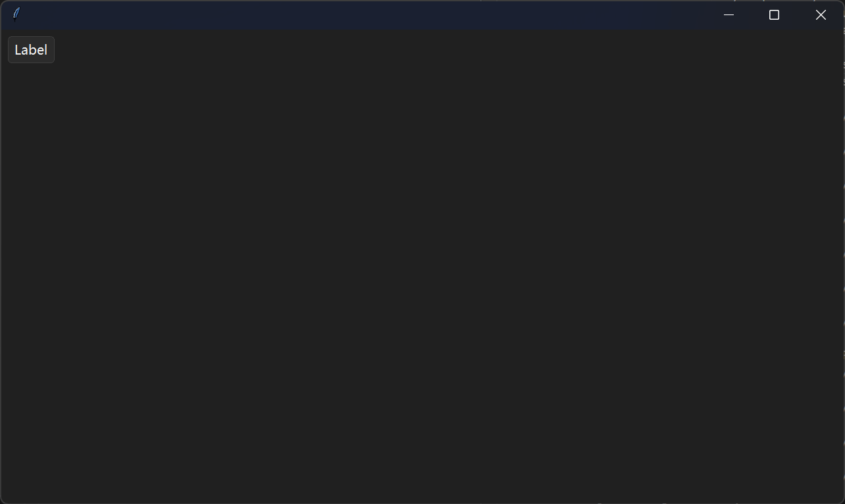Open the feather icon window menu

[x=16, y=14]
